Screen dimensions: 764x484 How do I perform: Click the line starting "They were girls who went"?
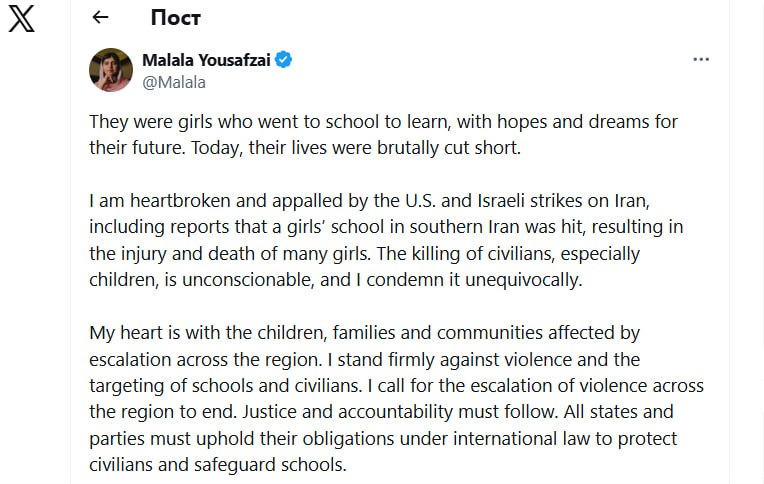[x=384, y=122]
